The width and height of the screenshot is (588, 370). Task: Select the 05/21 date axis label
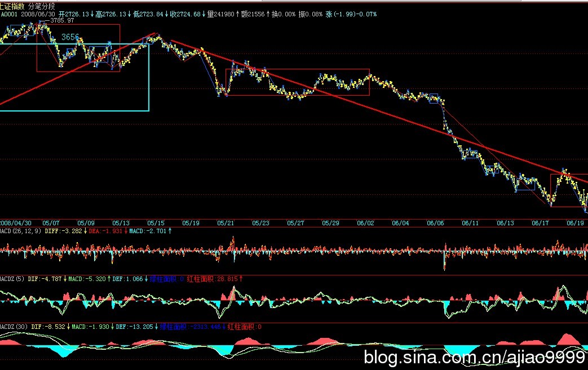click(226, 224)
